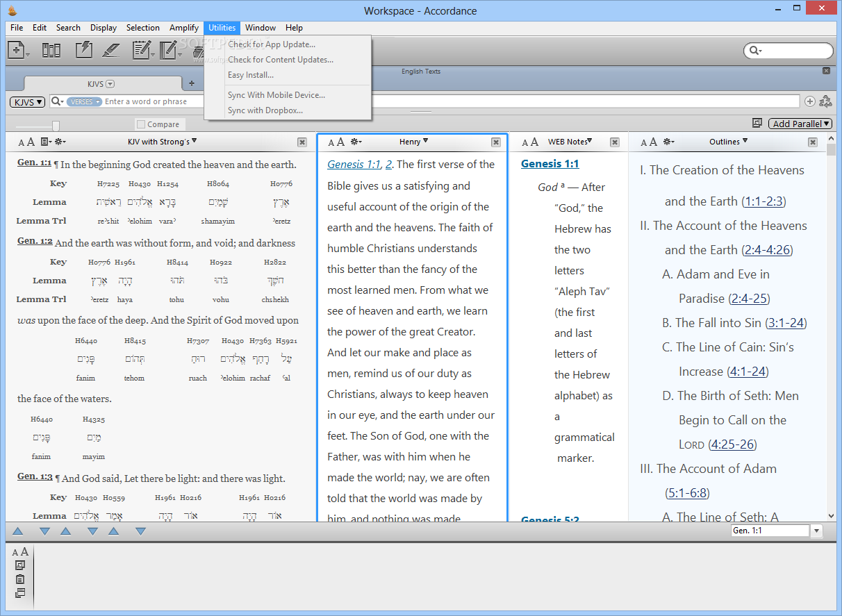Open gear settings in KJV with Strong's pane
Screen dimensions: 842x616
coord(60,142)
